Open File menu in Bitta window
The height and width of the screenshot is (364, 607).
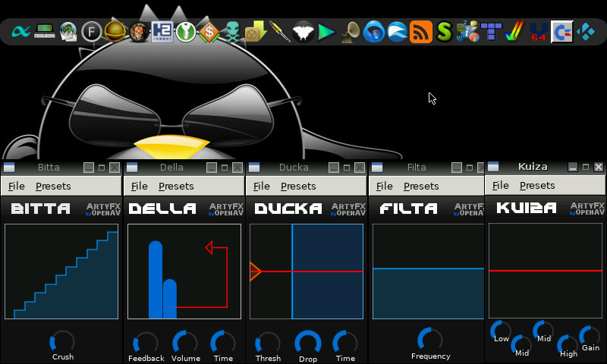click(x=17, y=186)
